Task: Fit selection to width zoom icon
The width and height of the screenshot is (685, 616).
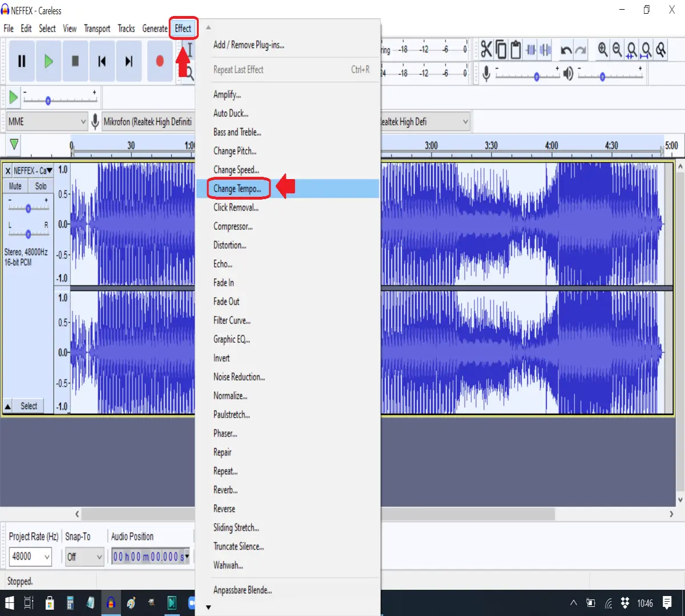Action: click(x=632, y=50)
